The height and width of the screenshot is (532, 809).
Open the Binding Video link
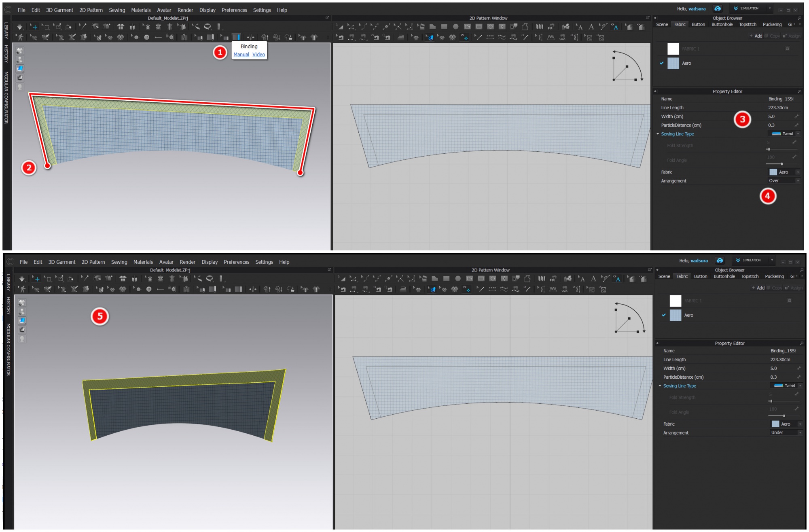pos(258,55)
